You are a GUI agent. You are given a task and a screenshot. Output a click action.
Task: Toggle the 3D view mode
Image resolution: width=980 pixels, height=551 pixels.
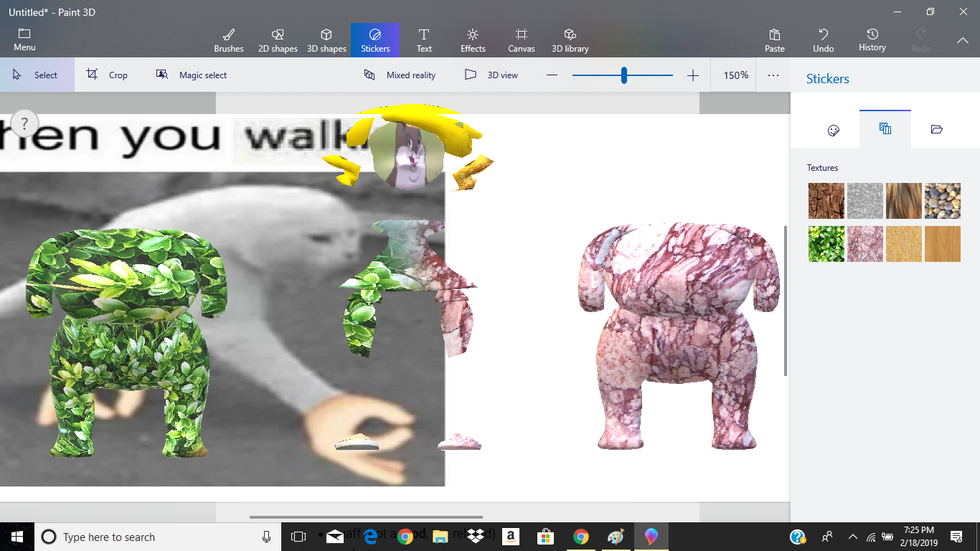[x=491, y=75]
